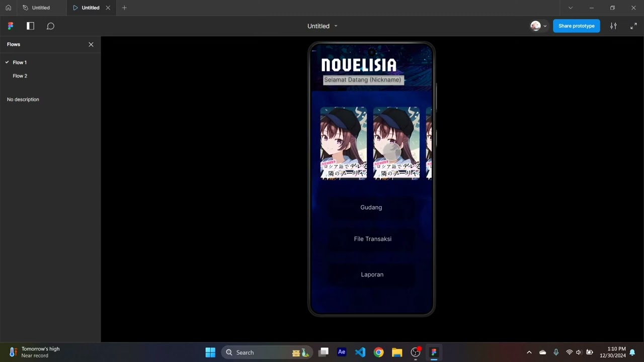This screenshot has height=362, width=644.
Task: Click the taskbar Search box
Action: pyautogui.click(x=267, y=352)
